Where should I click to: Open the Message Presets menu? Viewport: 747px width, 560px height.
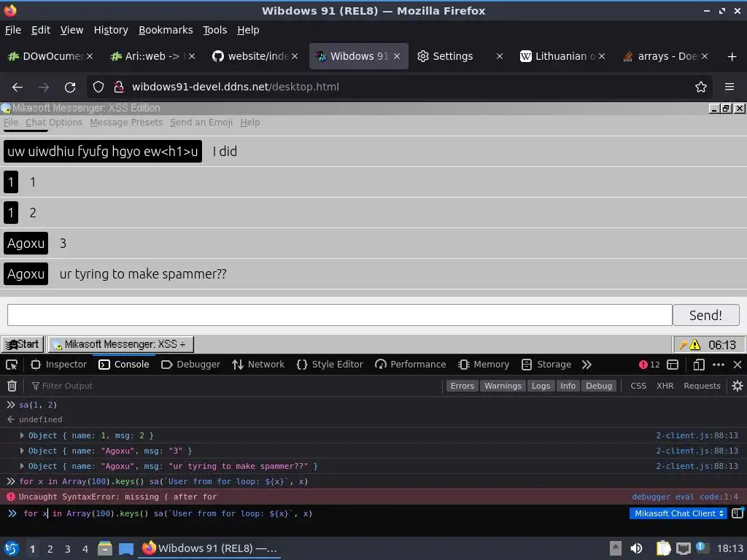pos(126,122)
